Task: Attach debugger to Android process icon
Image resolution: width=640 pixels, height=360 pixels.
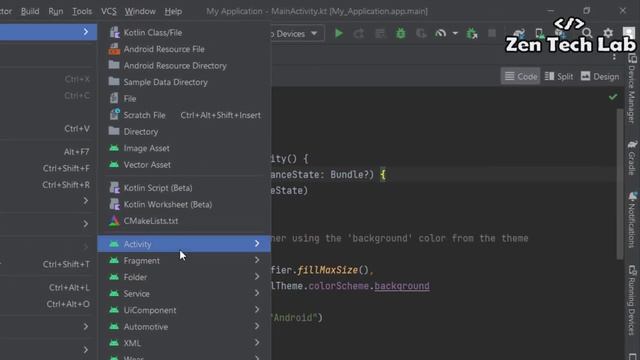Action: pos(472,33)
